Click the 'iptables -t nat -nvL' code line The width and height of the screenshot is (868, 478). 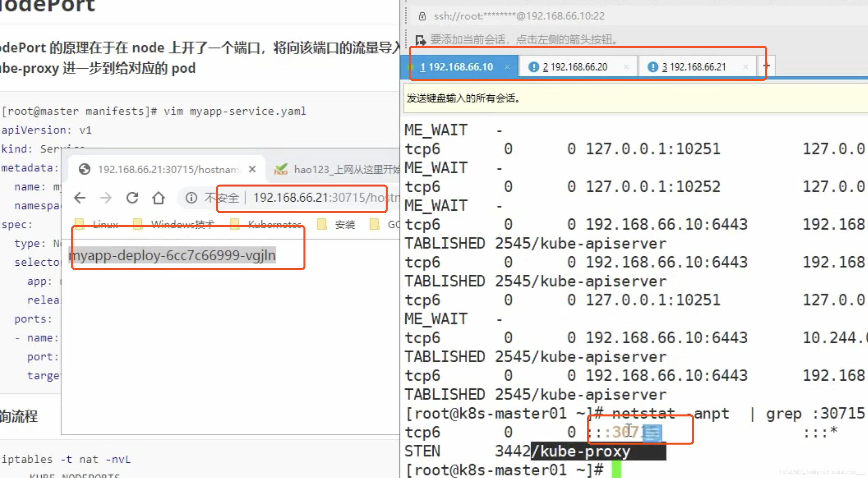(66, 459)
